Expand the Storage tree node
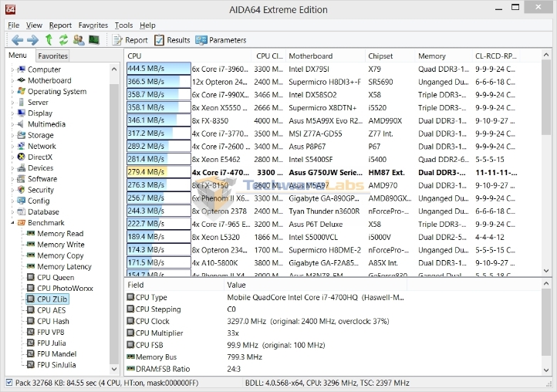Image resolution: width=557 pixels, height=392 pixels. pyautogui.click(x=12, y=135)
